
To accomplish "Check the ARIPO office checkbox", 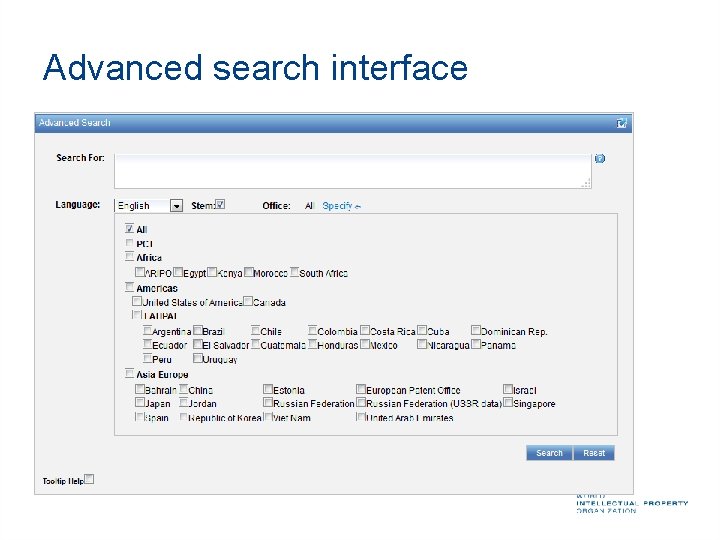I will [x=140, y=272].
